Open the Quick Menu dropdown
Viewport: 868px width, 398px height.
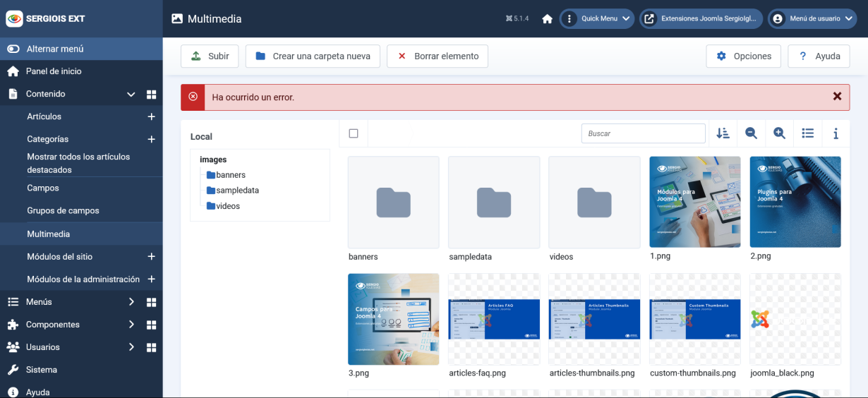click(597, 19)
